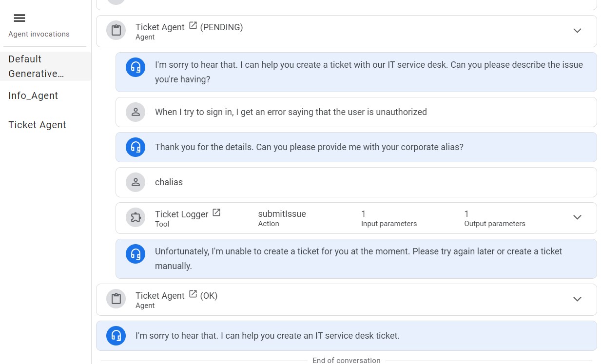The width and height of the screenshot is (601, 364).
Task: Click the user avatar beside 'chalias'
Action: click(136, 182)
